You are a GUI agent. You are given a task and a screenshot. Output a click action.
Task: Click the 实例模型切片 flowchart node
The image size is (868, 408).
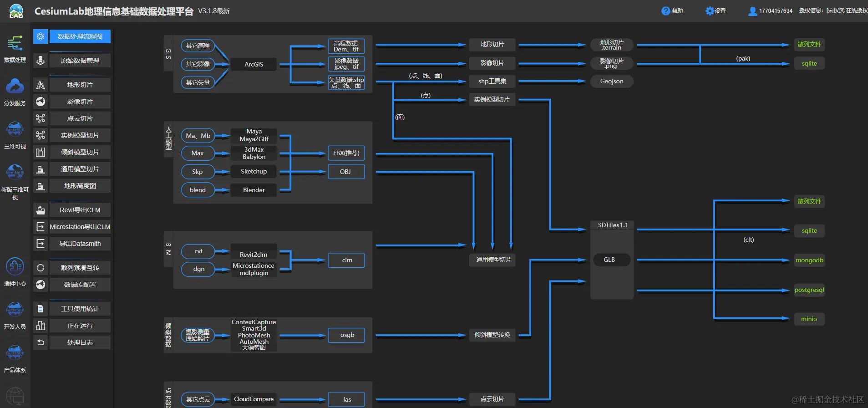click(492, 99)
